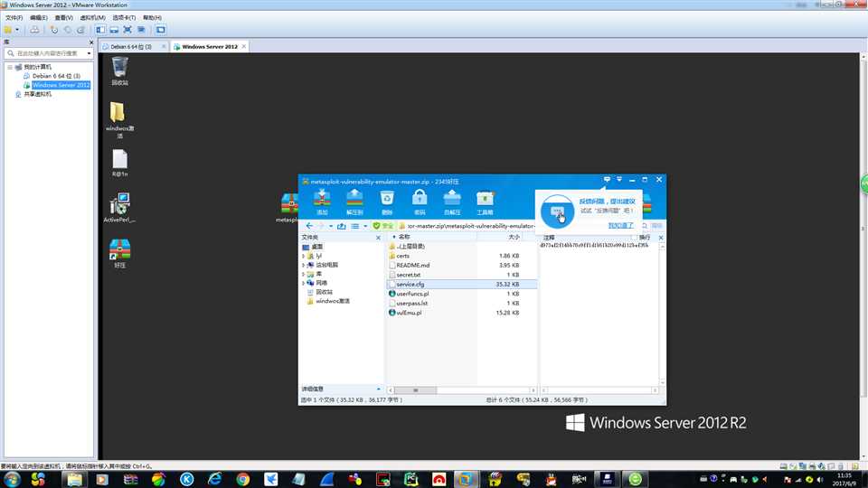
Task: Open the navigation history dropdown arrow
Action: 331,226
